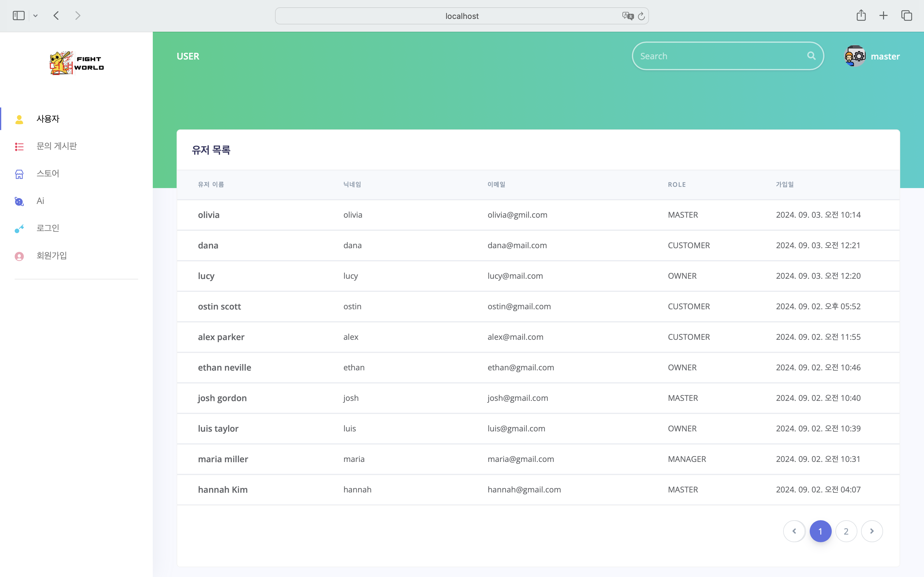924x577 pixels.
Task: Go to page 2 of the user list
Action: tap(846, 531)
